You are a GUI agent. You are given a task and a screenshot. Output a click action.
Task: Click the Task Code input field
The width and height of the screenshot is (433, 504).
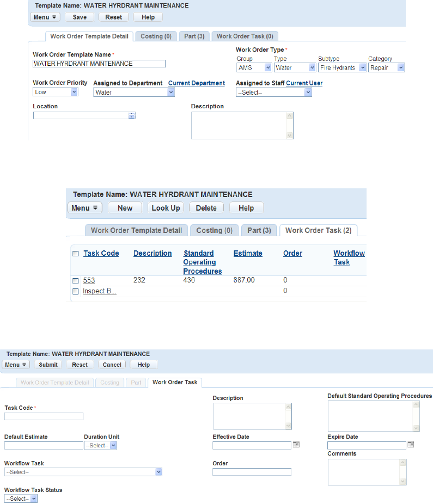44,416
